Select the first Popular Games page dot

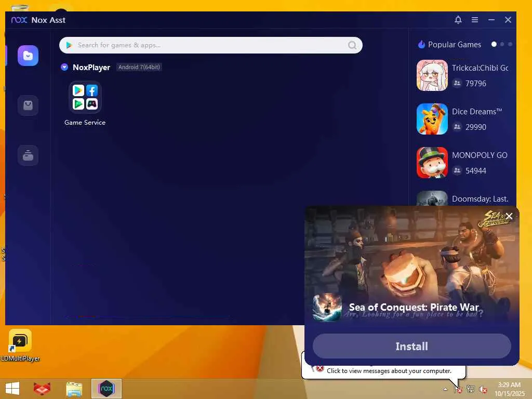coord(494,45)
